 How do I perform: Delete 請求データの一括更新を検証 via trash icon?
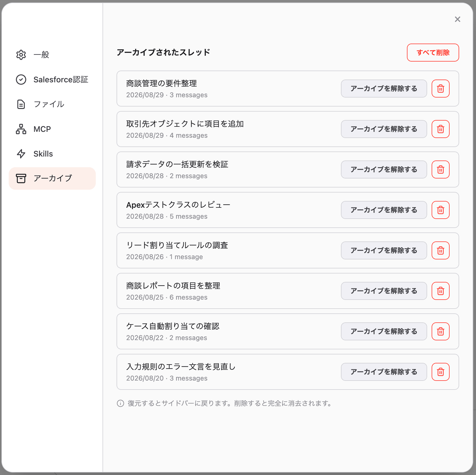(440, 169)
